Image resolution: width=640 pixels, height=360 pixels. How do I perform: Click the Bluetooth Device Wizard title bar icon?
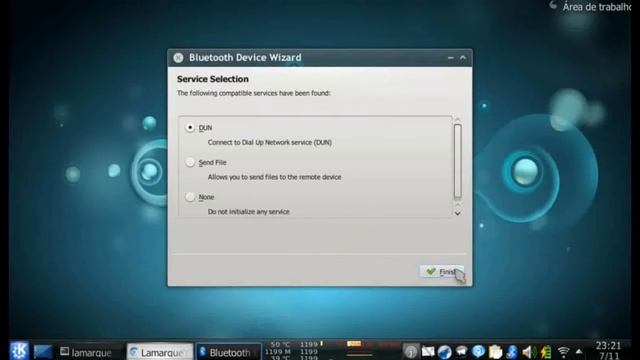[x=178, y=58]
